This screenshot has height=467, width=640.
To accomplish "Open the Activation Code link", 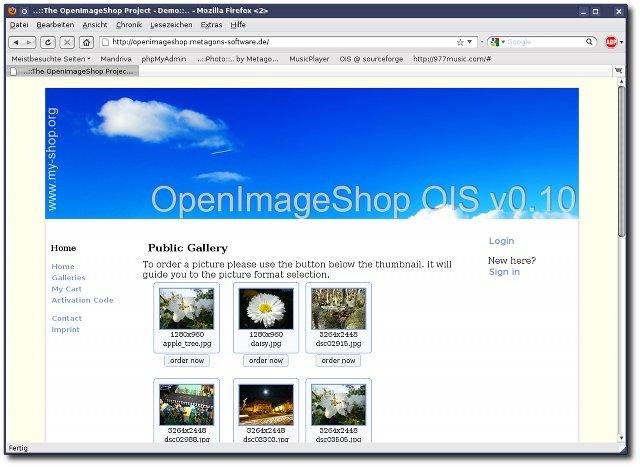I will [82, 300].
